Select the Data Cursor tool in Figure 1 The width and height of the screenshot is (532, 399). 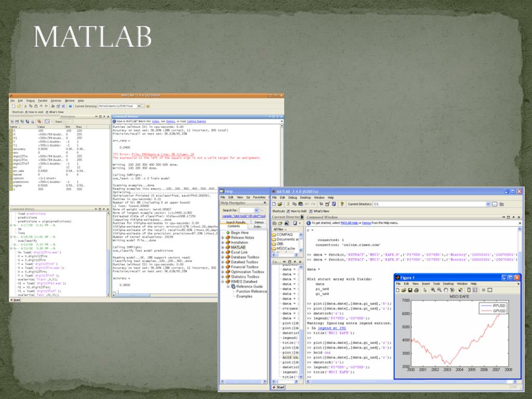(460, 290)
